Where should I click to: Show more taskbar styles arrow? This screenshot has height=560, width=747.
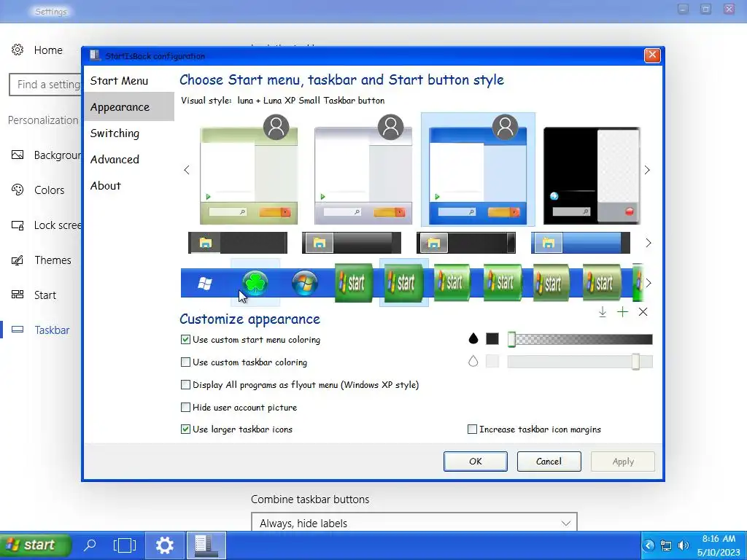coord(649,243)
